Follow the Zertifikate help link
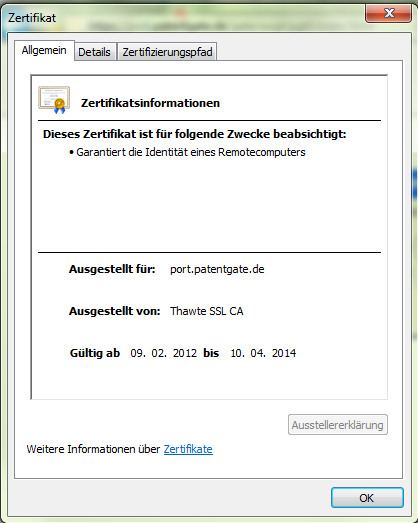418x523 pixels. click(188, 449)
